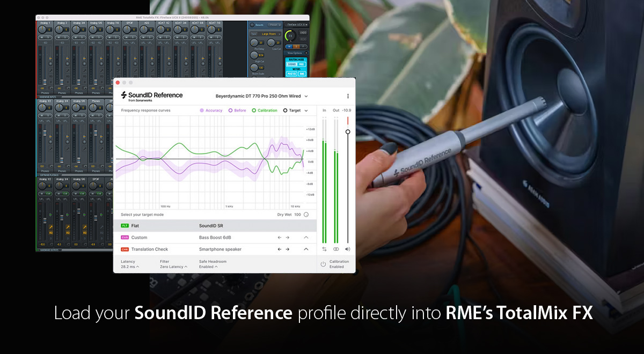Click the Undo button in TotalMix

tap(304, 33)
